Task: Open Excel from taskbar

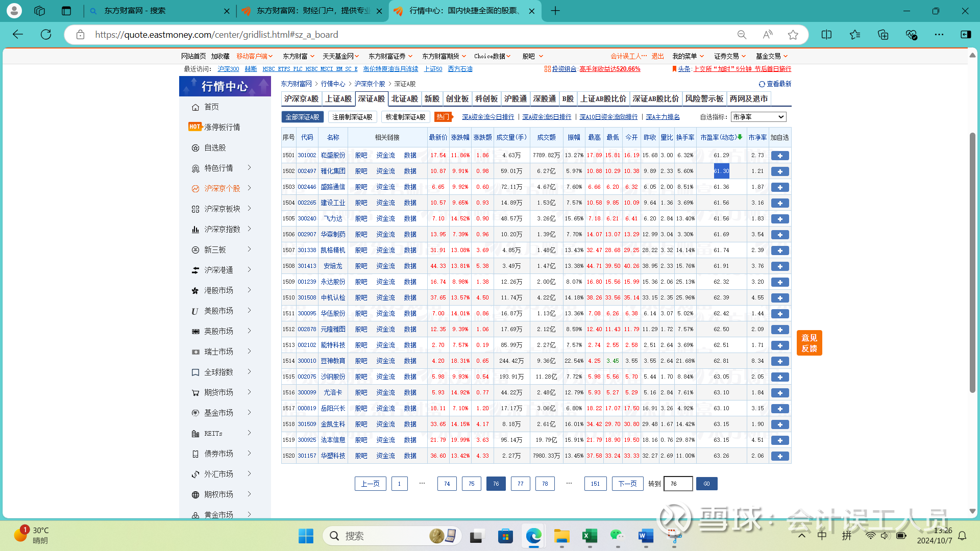Action: [x=590, y=536]
